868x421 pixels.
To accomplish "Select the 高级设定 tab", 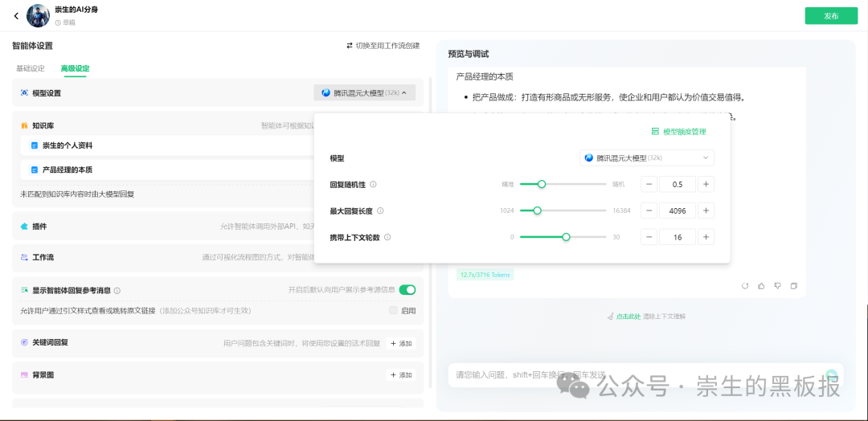I will click(76, 68).
